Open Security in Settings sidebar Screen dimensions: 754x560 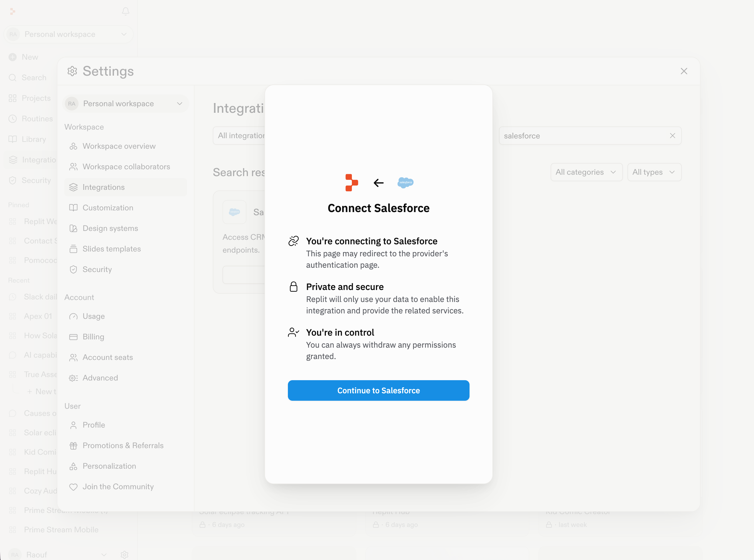pyautogui.click(x=125, y=269)
